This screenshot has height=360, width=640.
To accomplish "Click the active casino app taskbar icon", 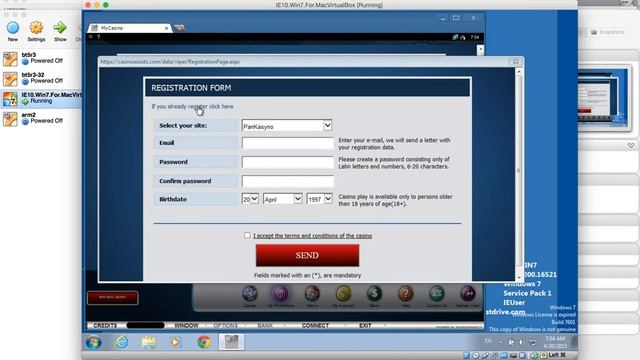I will [x=231, y=342].
